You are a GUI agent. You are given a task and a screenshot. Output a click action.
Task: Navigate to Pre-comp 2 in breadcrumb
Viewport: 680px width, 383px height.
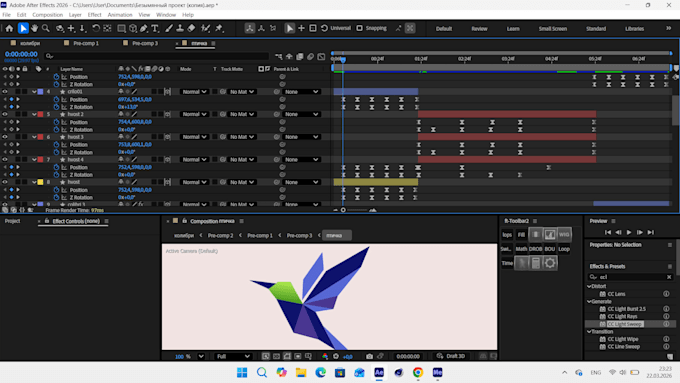pos(220,236)
